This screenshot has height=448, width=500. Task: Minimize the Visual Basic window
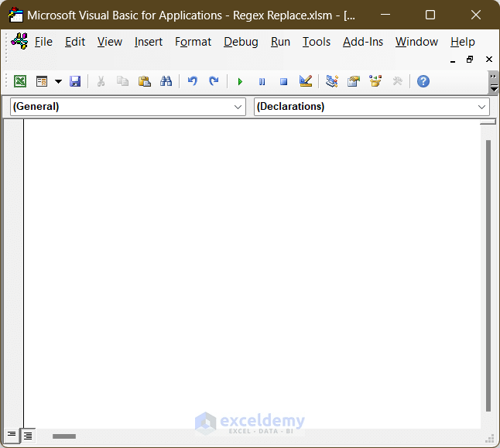[385, 15]
